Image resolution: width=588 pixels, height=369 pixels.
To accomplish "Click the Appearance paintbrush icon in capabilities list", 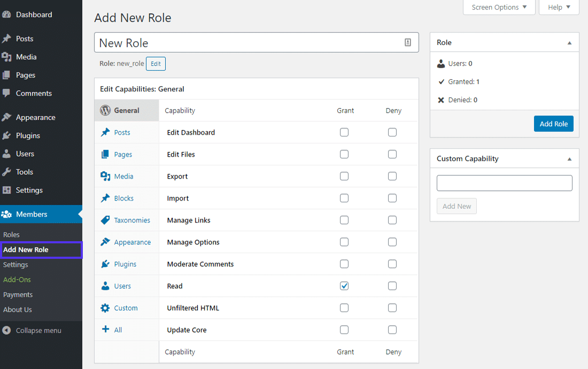I will point(107,242).
